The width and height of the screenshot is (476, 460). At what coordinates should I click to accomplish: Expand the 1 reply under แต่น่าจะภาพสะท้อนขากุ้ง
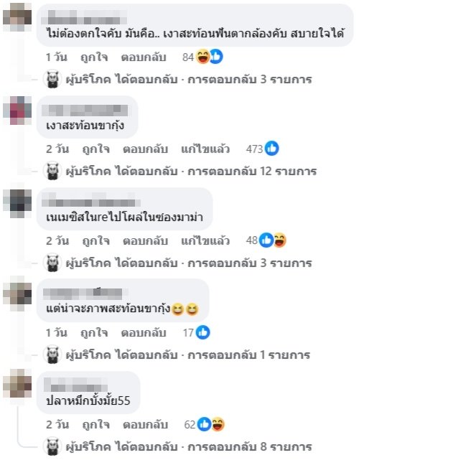point(188,355)
